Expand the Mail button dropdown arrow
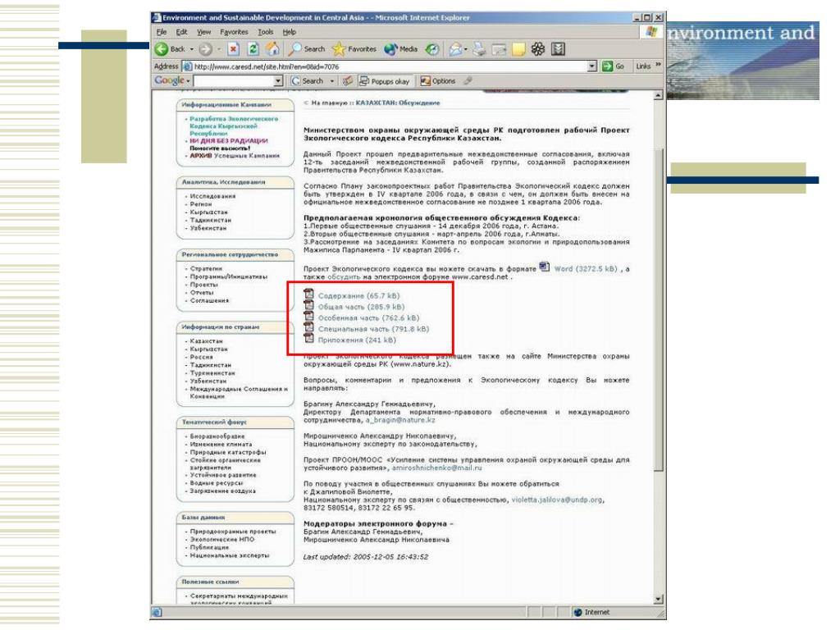The width and height of the screenshot is (840, 630). (x=466, y=49)
